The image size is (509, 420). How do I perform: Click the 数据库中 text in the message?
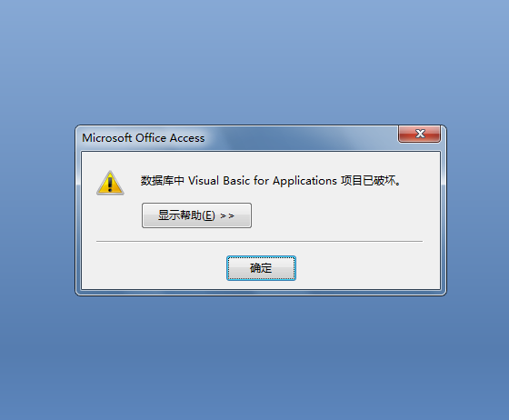coord(163,181)
